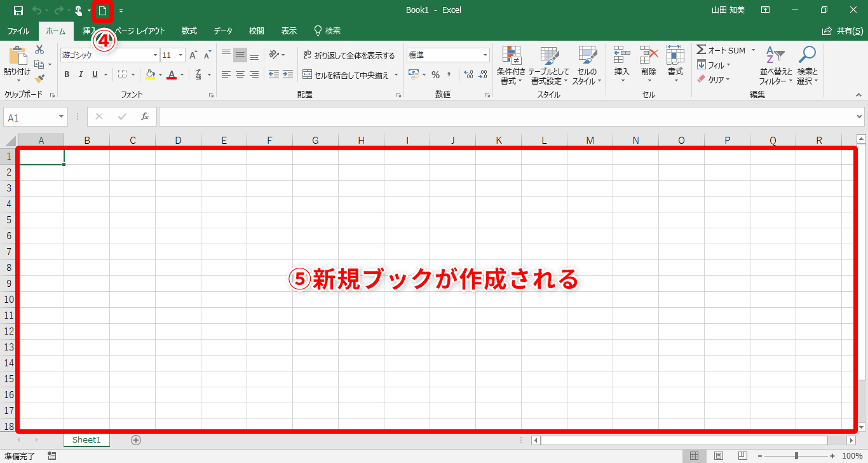Click the Save icon in the quick access toolbar

[x=18, y=10]
